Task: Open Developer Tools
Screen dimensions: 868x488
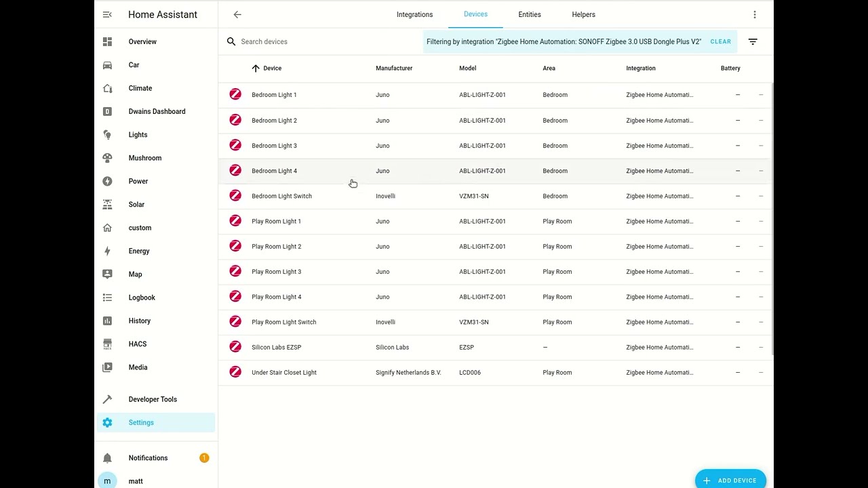Action: 153,399
